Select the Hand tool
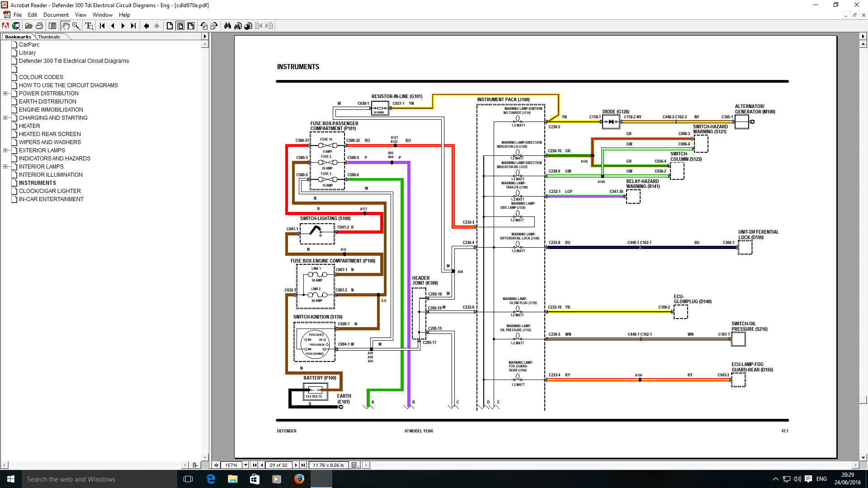Image resolution: width=868 pixels, height=488 pixels. click(x=66, y=26)
